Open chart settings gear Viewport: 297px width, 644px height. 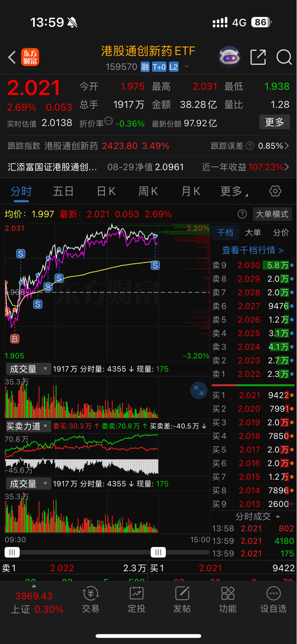pyautogui.click(x=275, y=191)
